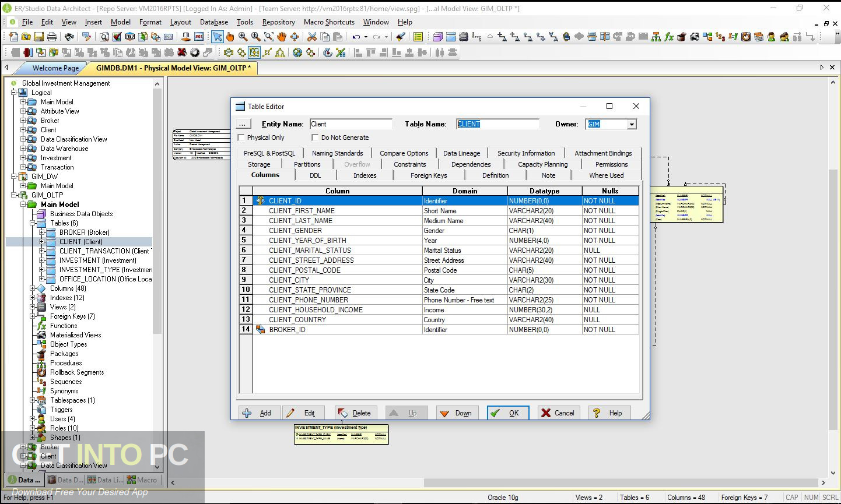Click the Help button in Table Editor
Image resolution: width=841 pixels, height=504 pixels.
pyautogui.click(x=609, y=413)
